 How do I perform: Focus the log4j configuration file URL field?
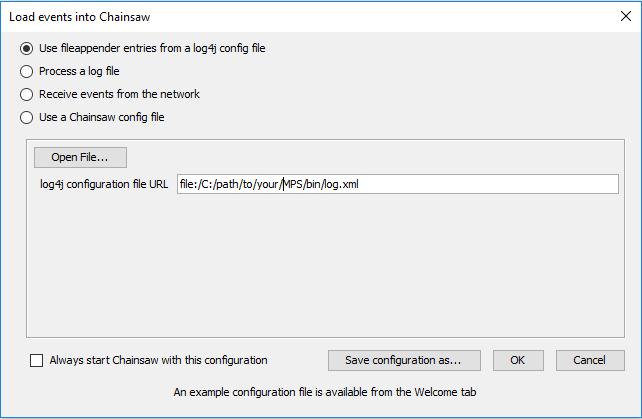pos(397,184)
